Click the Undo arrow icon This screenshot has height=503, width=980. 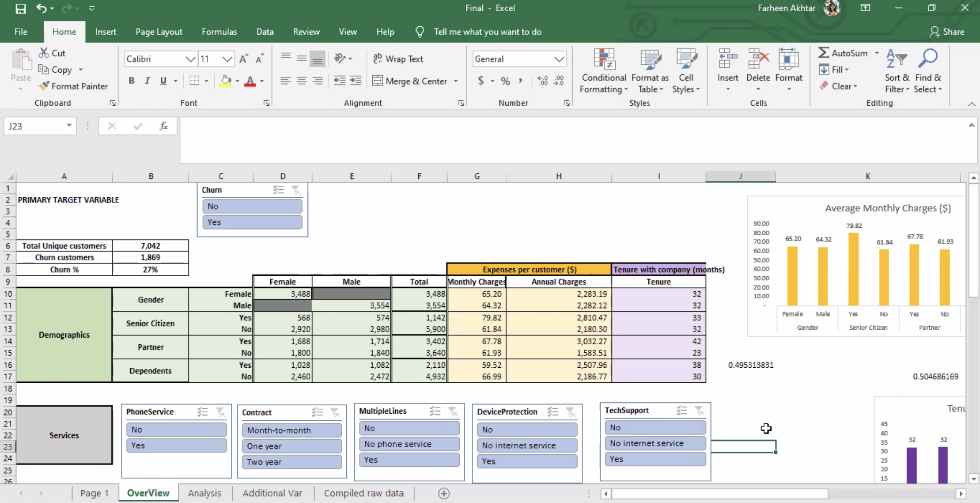pos(42,8)
